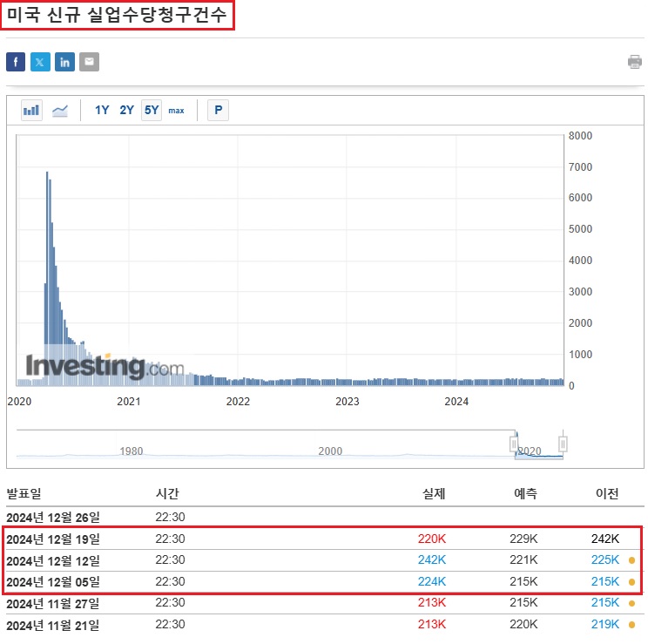
Task: Click previous value 225K in 12월 12일 row
Action: tap(605, 560)
